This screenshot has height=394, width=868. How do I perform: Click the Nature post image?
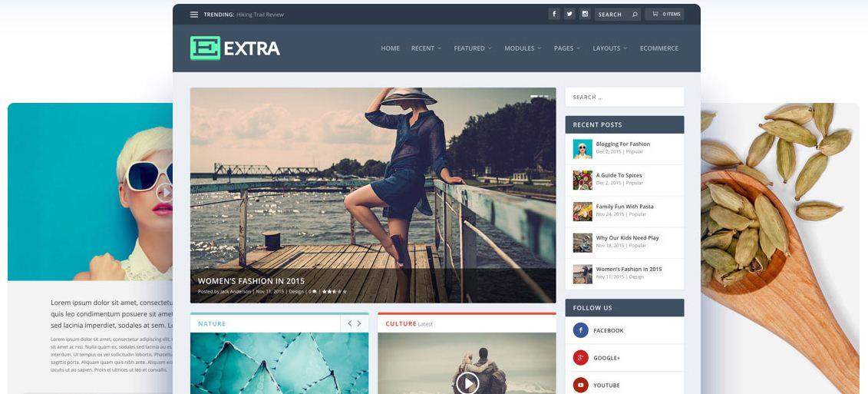(279, 363)
